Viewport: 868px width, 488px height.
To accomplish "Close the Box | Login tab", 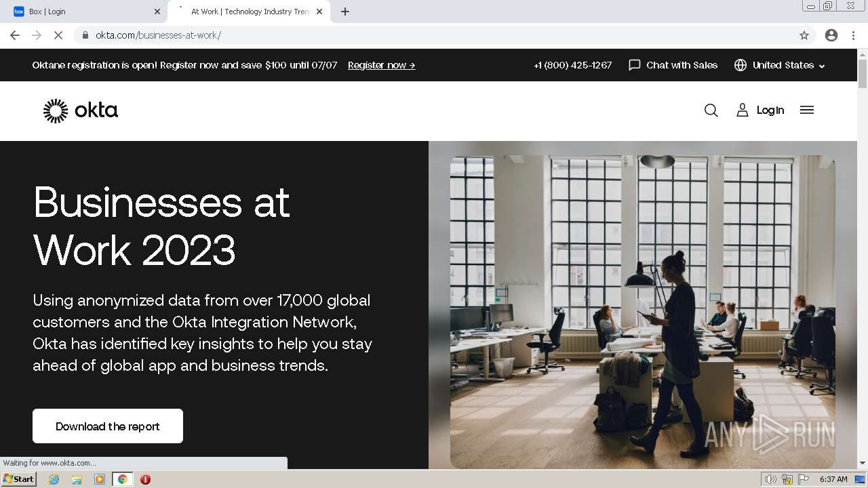I will [x=157, y=12].
